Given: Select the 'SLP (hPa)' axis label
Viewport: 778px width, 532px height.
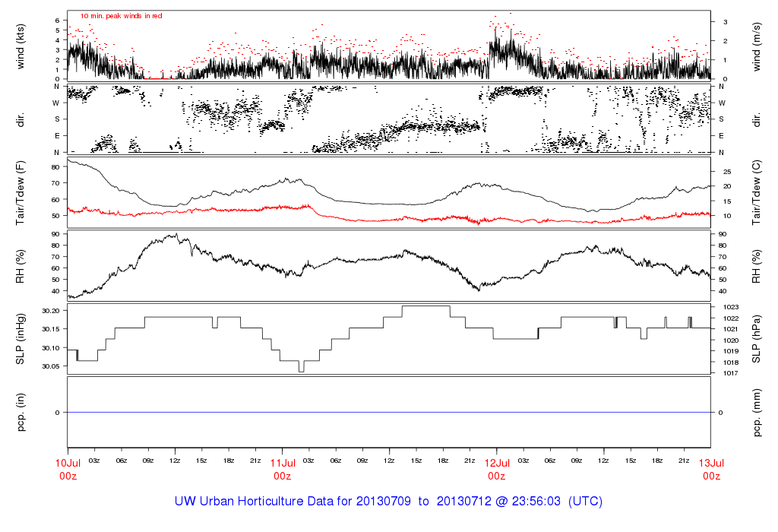Looking at the screenshot, I should [x=756, y=339].
